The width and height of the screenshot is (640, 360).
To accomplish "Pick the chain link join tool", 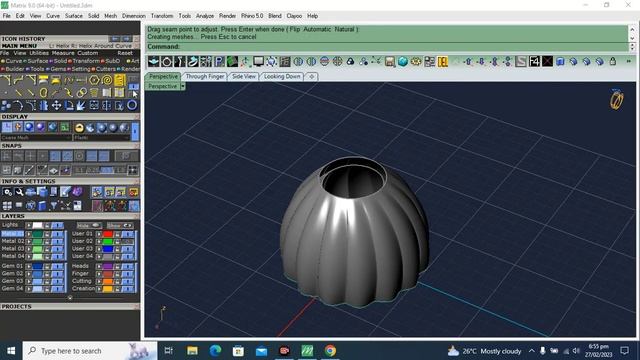I will [x=82, y=93].
